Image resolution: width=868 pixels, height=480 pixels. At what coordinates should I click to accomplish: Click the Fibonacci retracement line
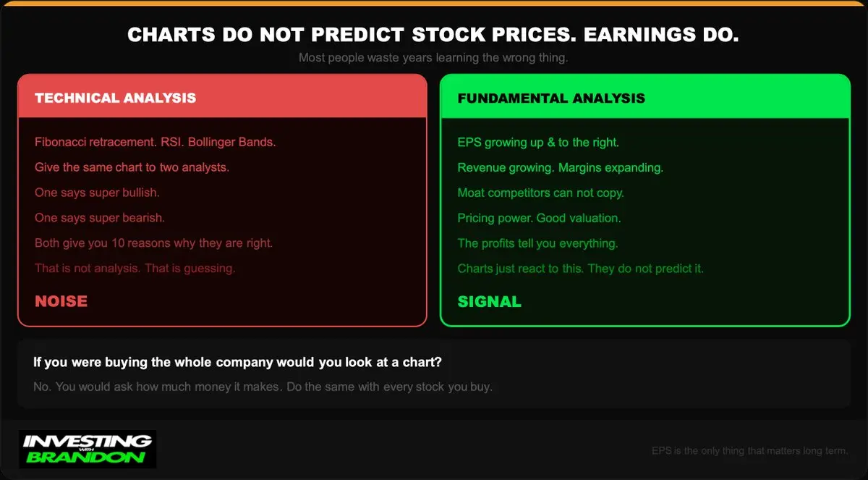(x=156, y=142)
